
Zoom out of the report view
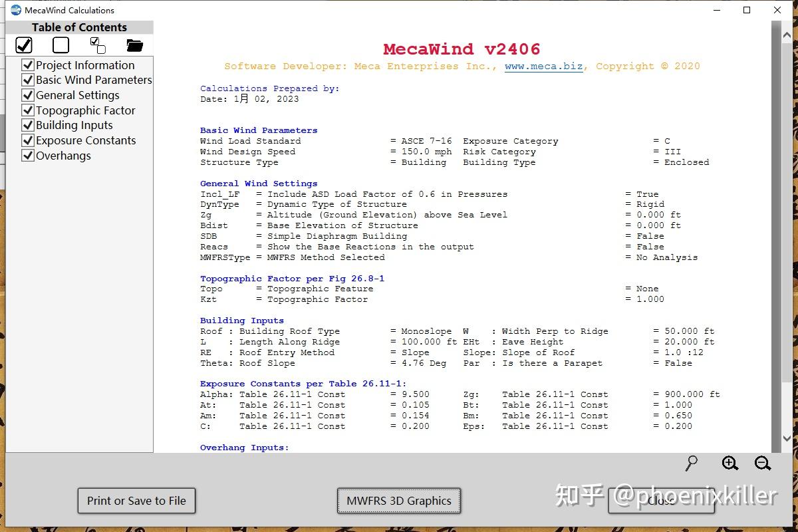point(763,463)
